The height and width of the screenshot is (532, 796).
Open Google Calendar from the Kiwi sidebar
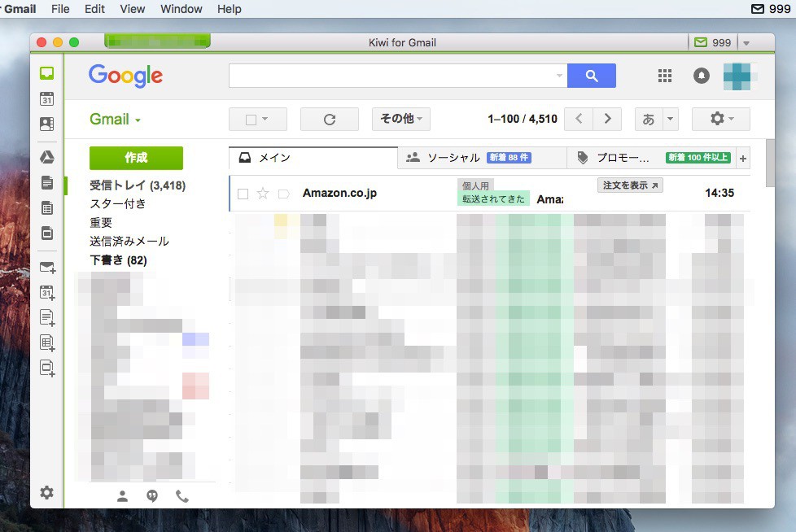pyautogui.click(x=46, y=99)
